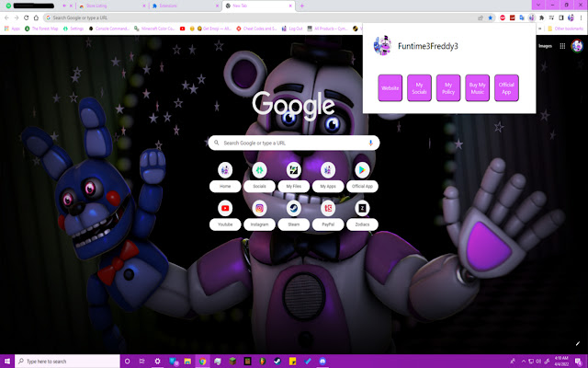Click the Windows taskbar search box
Viewport: 588px width, 368px height.
pos(67,362)
